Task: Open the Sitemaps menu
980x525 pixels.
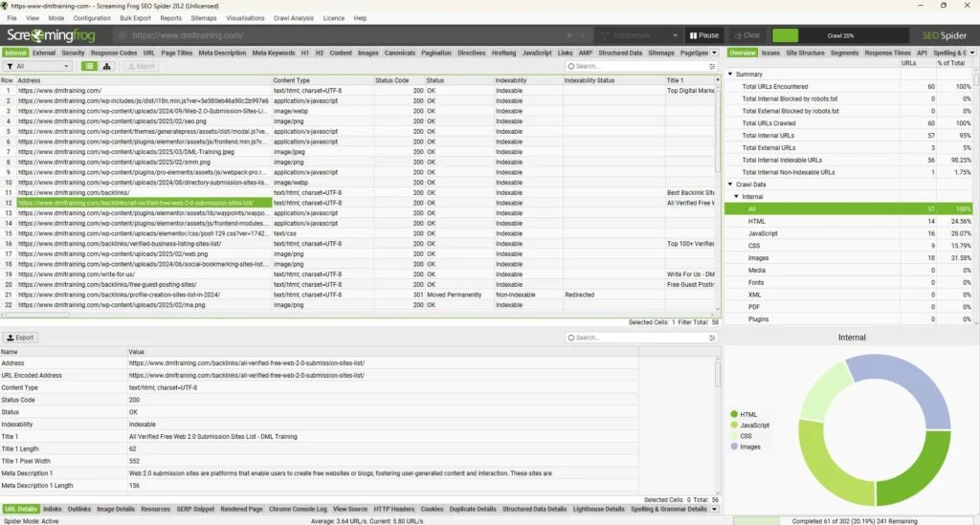Action: coord(204,18)
